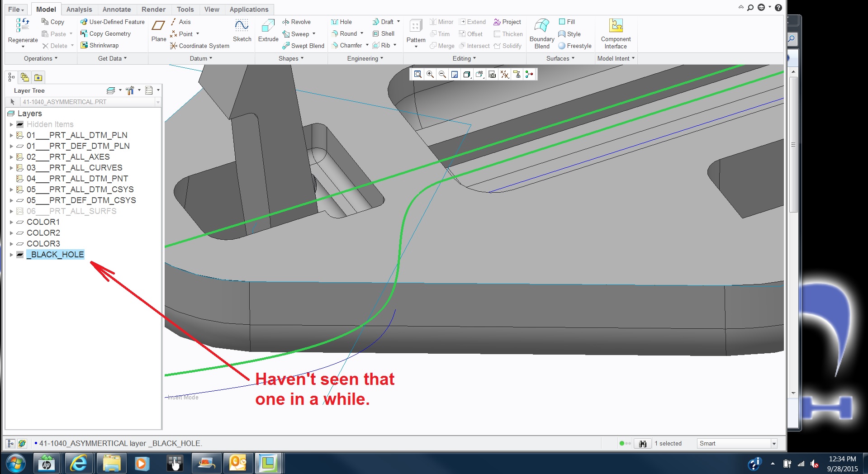The width and height of the screenshot is (868, 474).
Task: Click User-Defined Feature button
Action: tap(112, 22)
